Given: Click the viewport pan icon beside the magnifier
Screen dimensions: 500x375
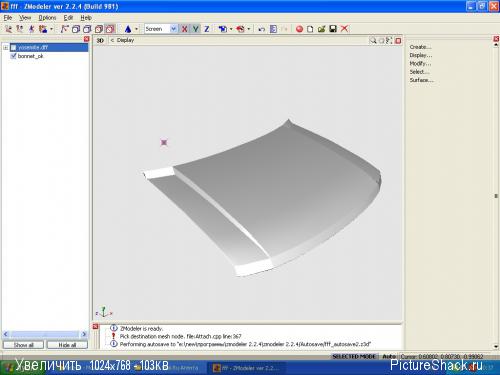Looking at the screenshot, I should point(381,40).
